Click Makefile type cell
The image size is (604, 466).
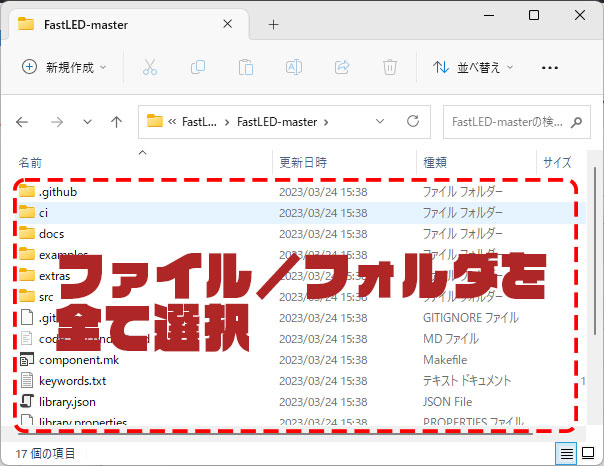click(445, 360)
